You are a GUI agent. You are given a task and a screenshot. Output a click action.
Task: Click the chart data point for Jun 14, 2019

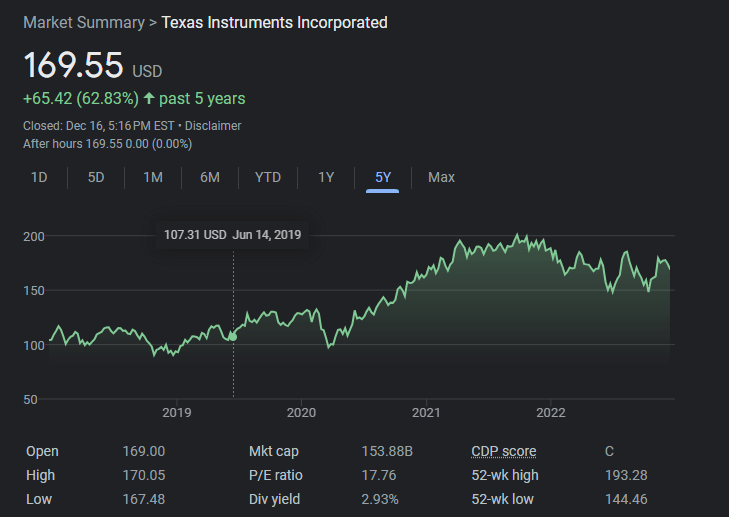click(233, 337)
